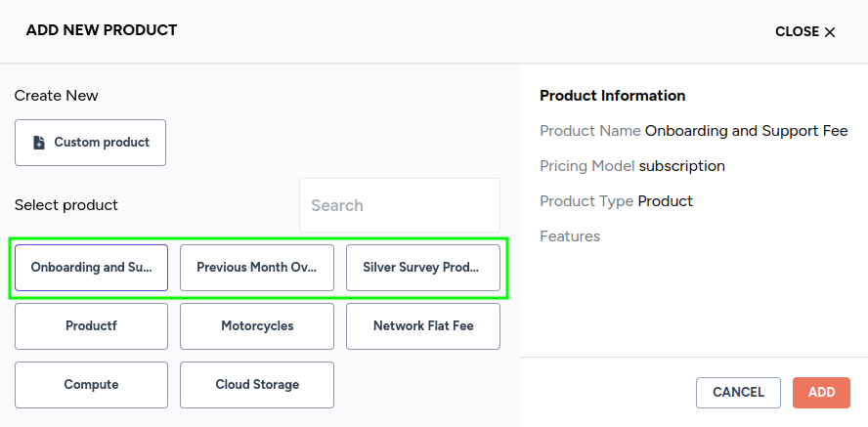Click the orange ADD button
Viewport: 868px width, 427px height.
(821, 392)
